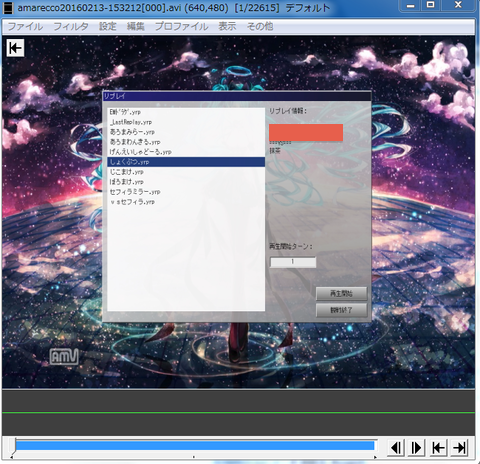Close the amarecco video window
Viewport: 480px width, 464px height.
(458, 5)
